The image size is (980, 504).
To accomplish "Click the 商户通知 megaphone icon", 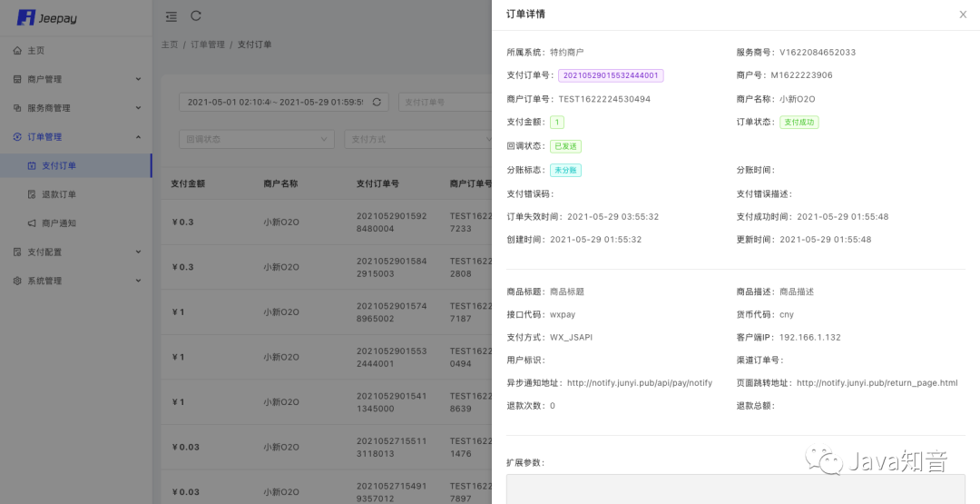I will pos(32,223).
